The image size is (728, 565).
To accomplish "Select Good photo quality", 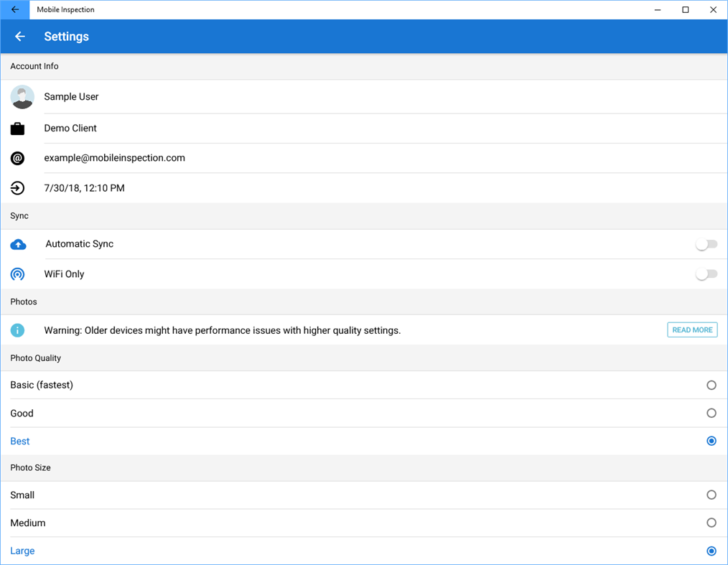I will pos(711,413).
